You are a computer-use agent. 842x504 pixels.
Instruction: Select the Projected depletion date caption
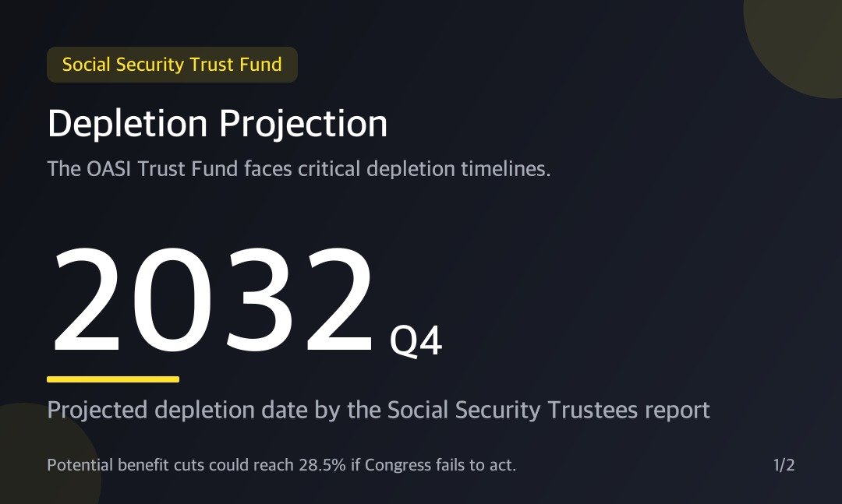tap(379, 411)
